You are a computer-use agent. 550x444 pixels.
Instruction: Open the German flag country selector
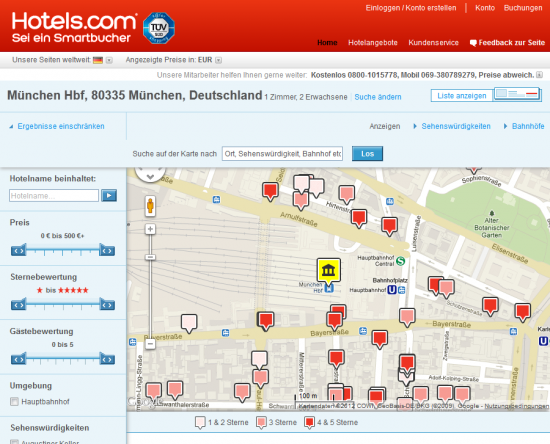pyautogui.click(x=102, y=60)
